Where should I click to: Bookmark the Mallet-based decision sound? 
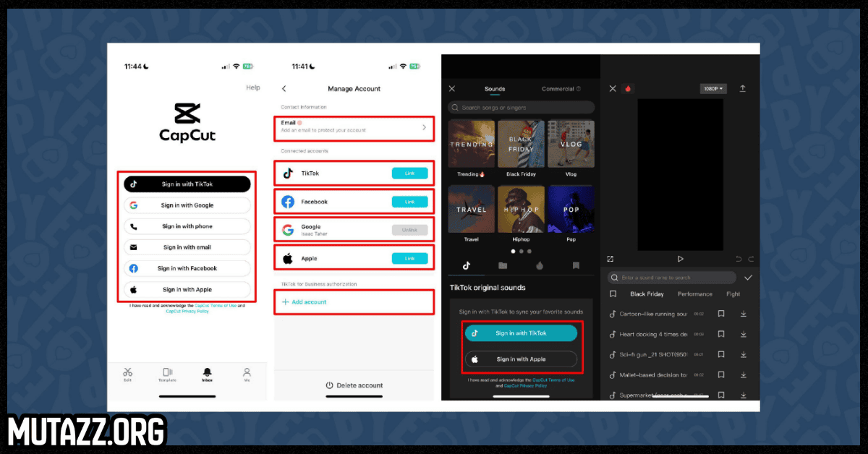click(x=720, y=375)
